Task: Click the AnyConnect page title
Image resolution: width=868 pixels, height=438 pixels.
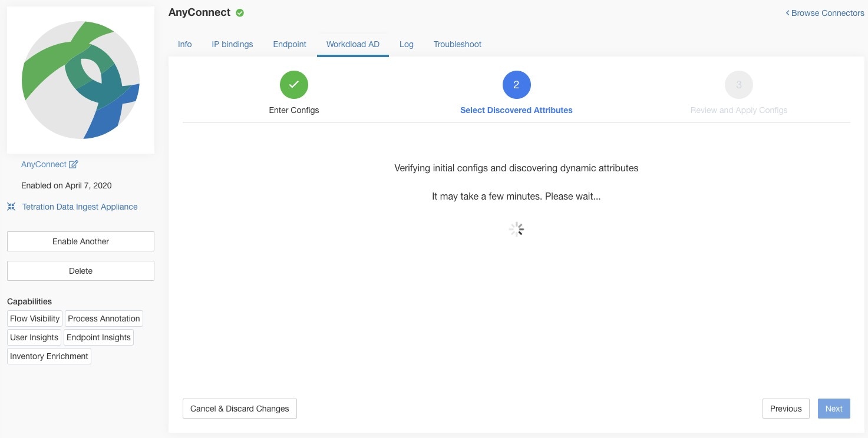Action: tap(200, 12)
